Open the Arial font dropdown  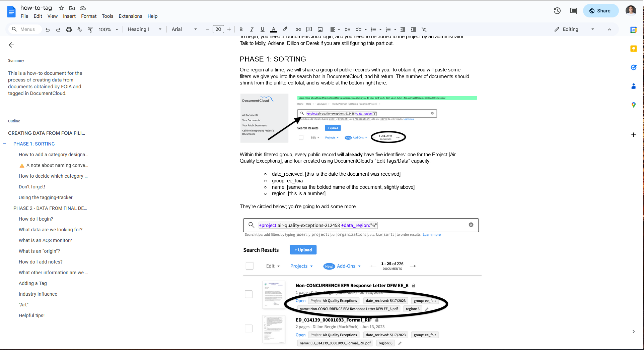tap(184, 30)
